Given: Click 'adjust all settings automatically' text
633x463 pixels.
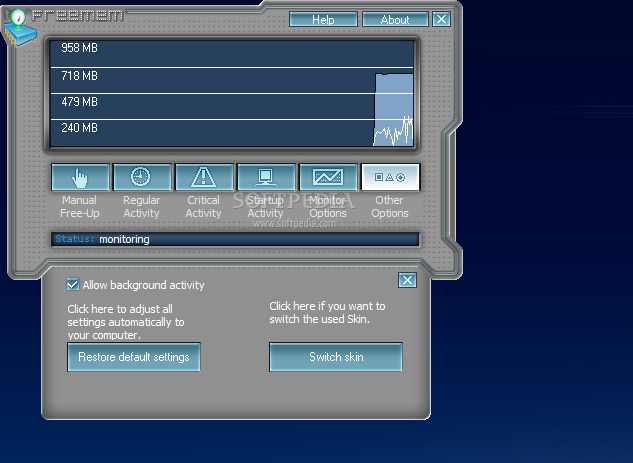Looking at the screenshot, I should pos(126,322).
